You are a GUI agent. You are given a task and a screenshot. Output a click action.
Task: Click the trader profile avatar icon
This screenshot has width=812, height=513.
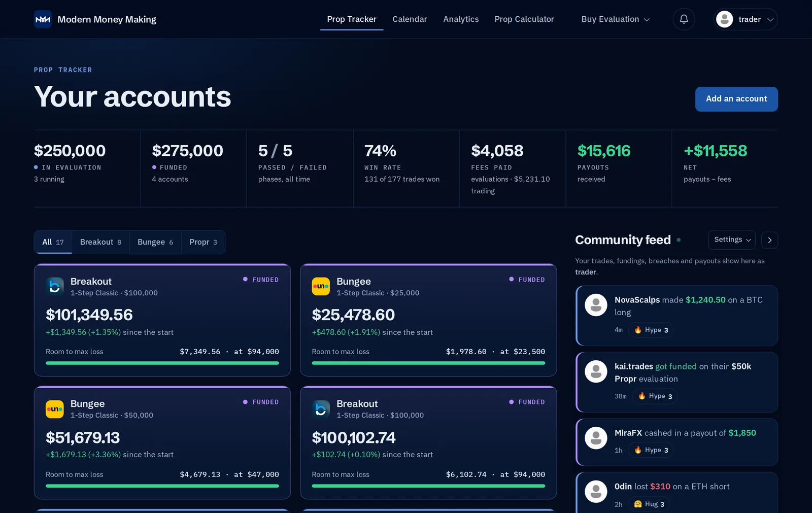pos(724,19)
